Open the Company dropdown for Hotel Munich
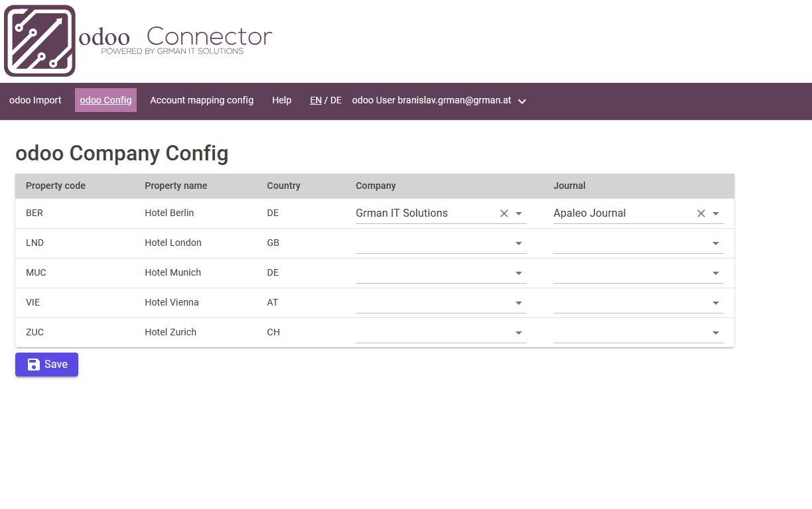812x509 pixels. [x=518, y=272]
